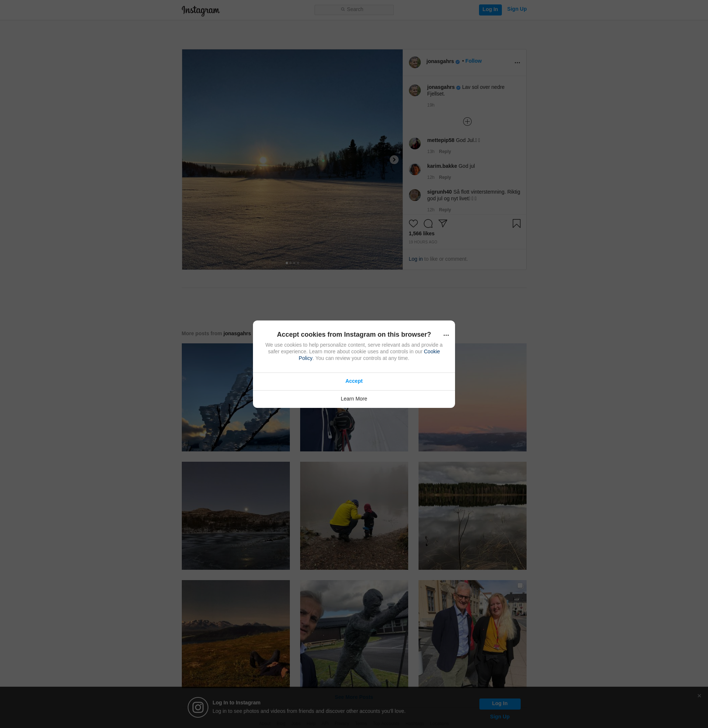Accept cookies in the dialog
Viewport: 708px width, 728px height.
pyautogui.click(x=354, y=381)
